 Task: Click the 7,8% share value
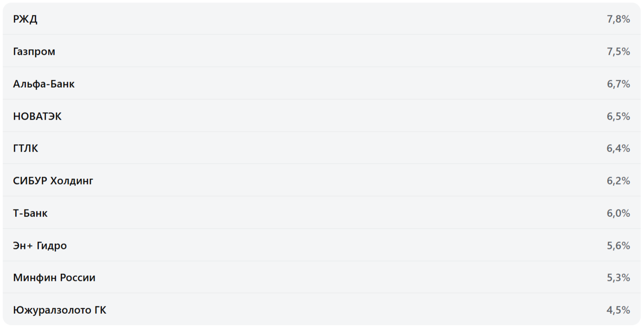click(x=618, y=19)
